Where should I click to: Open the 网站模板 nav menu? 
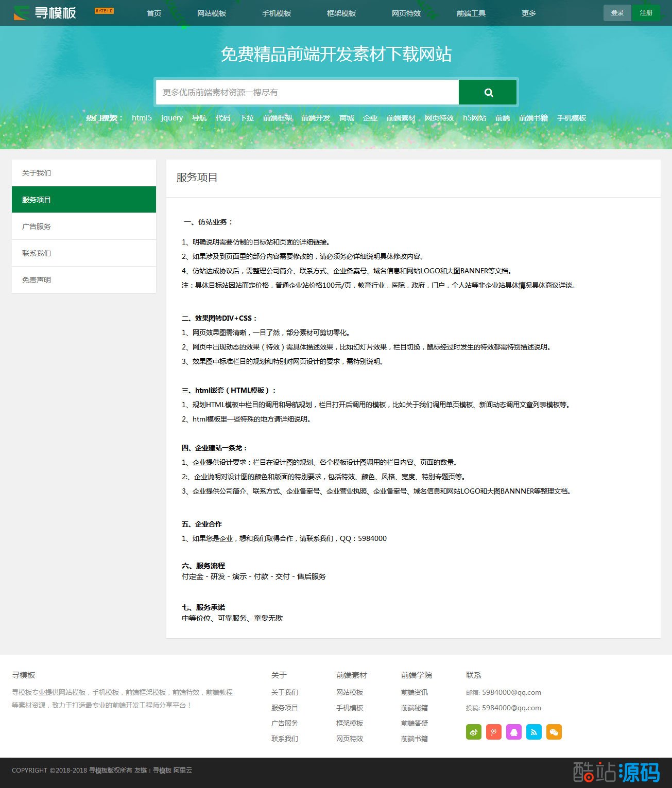pos(211,13)
